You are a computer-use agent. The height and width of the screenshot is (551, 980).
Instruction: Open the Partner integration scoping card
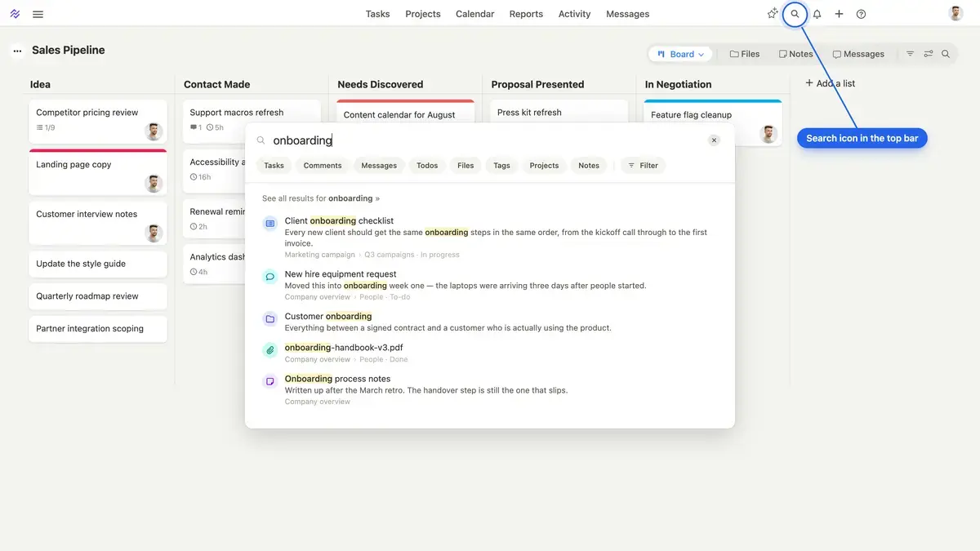point(98,329)
